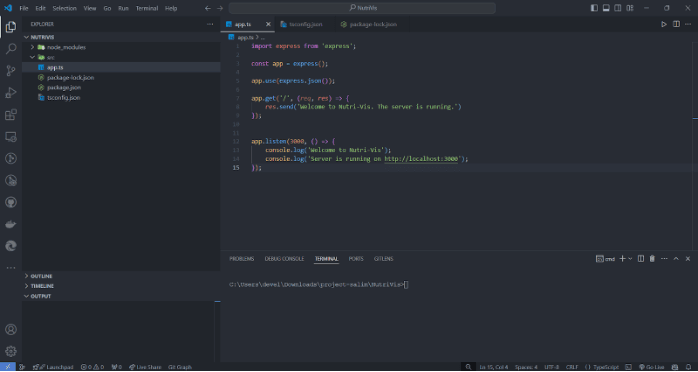Open editor More Actions menu
Image resolution: width=698 pixels, height=372 pixels.
[688, 24]
